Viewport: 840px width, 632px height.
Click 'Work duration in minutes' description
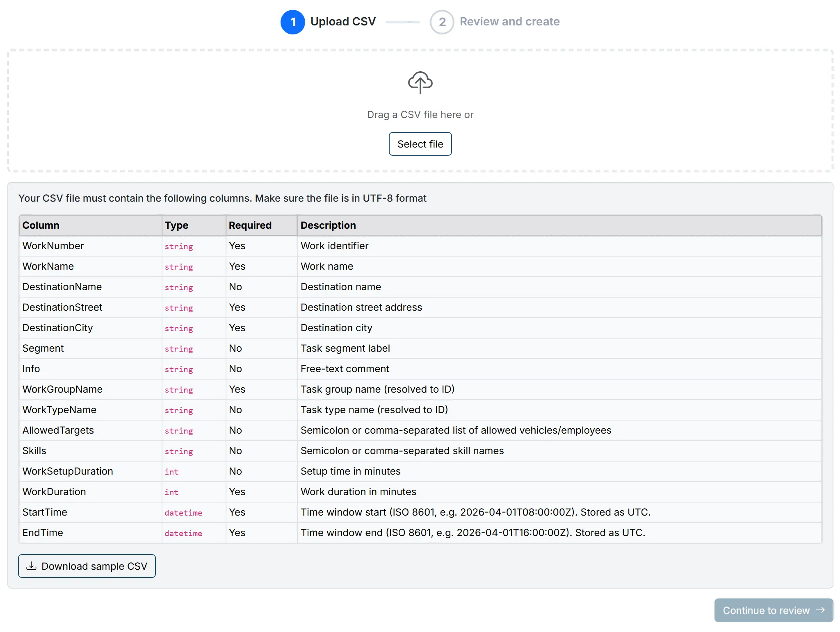pyautogui.click(x=358, y=492)
